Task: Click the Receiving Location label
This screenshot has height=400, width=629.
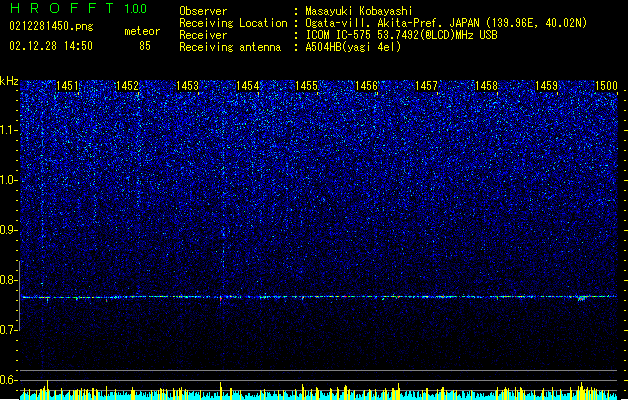Action: click(233, 23)
